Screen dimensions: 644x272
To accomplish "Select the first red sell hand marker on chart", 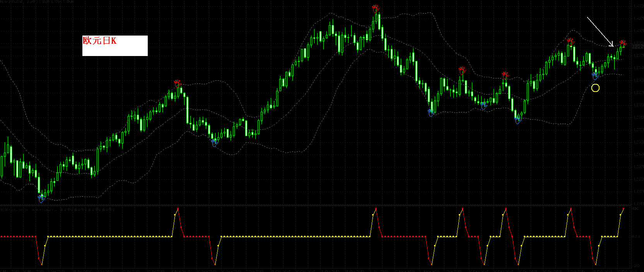I will [x=178, y=83].
